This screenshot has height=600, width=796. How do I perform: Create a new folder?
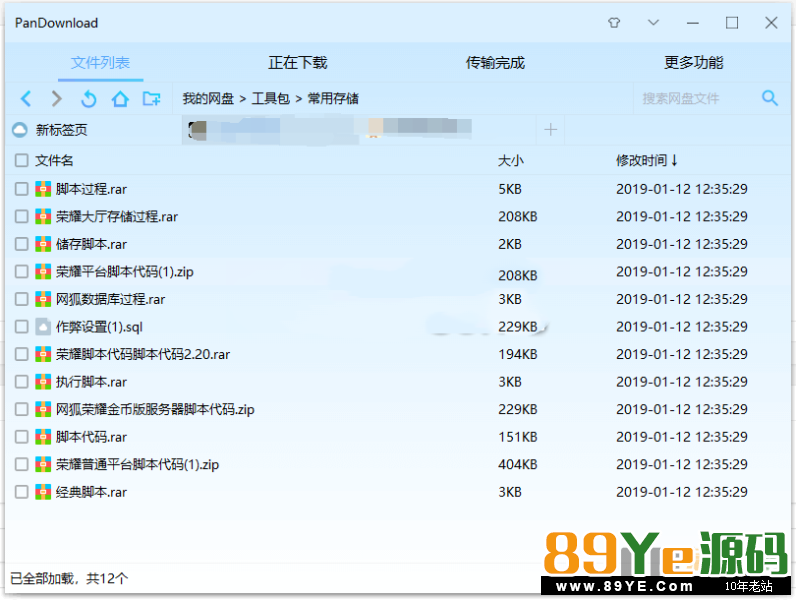click(x=151, y=98)
